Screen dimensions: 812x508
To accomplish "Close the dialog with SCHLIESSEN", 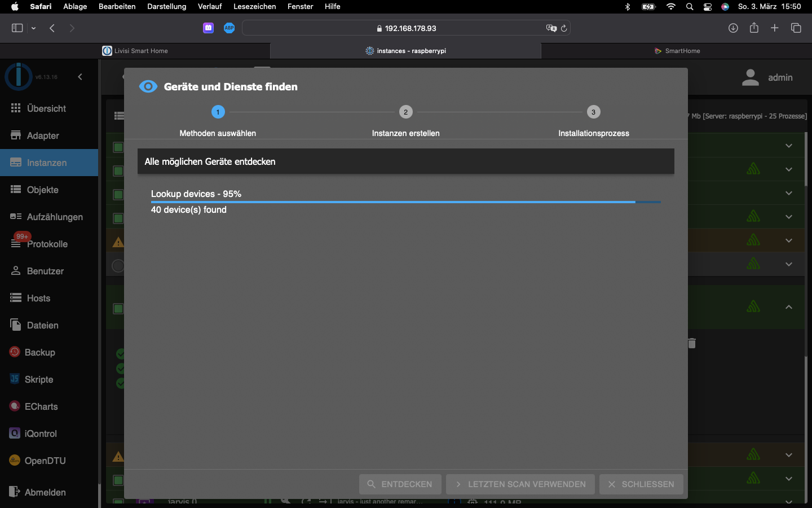I will tap(641, 484).
